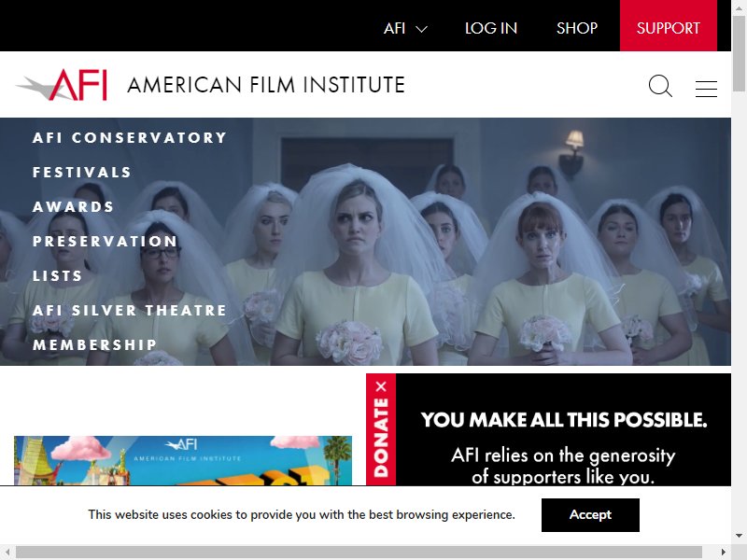
Task: Expand the AFI dropdown chevron
Action: point(421,29)
